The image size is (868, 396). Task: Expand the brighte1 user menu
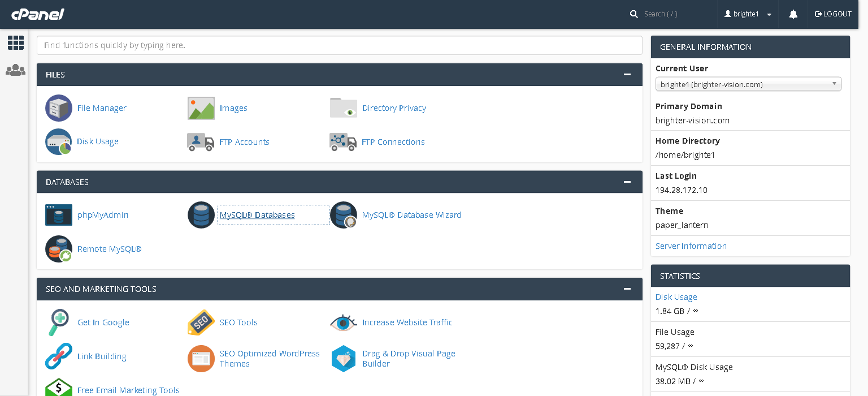coord(748,14)
